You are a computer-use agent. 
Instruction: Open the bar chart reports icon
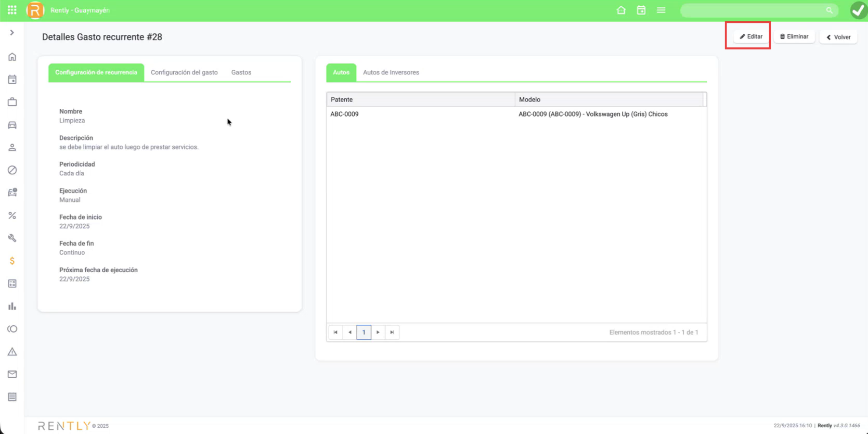click(12, 306)
